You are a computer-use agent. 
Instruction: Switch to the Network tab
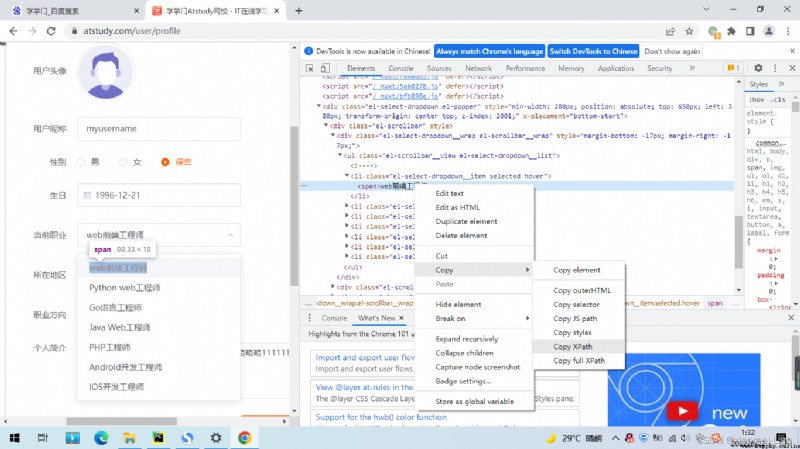coord(478,68)
